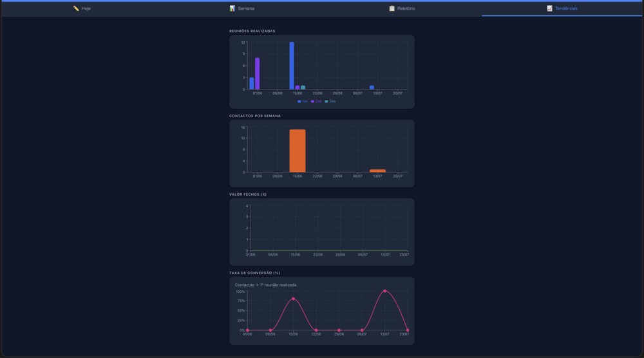Click the '16' axis label in Contactos chart

click(243, 127)
